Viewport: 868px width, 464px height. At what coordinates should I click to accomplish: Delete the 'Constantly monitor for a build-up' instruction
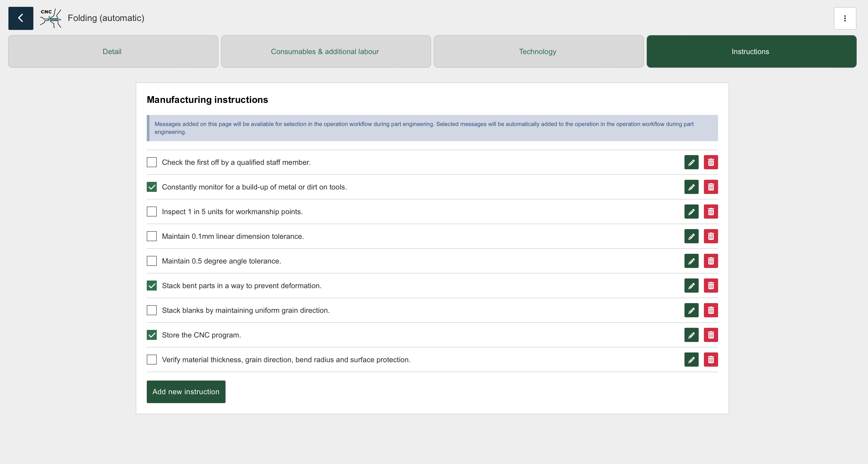[711, 187]
